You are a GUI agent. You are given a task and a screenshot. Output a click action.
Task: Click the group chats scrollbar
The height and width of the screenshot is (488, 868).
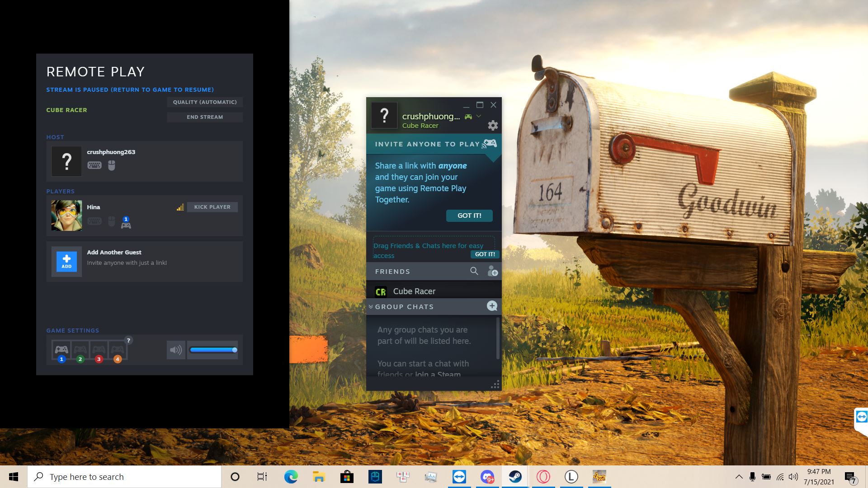coord(498,338)
